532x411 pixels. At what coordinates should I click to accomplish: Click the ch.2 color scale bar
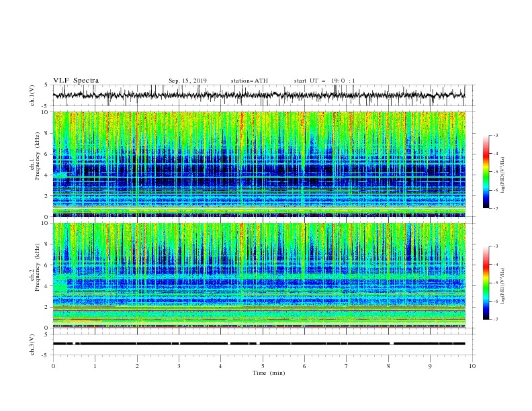(x=486, y=283)
